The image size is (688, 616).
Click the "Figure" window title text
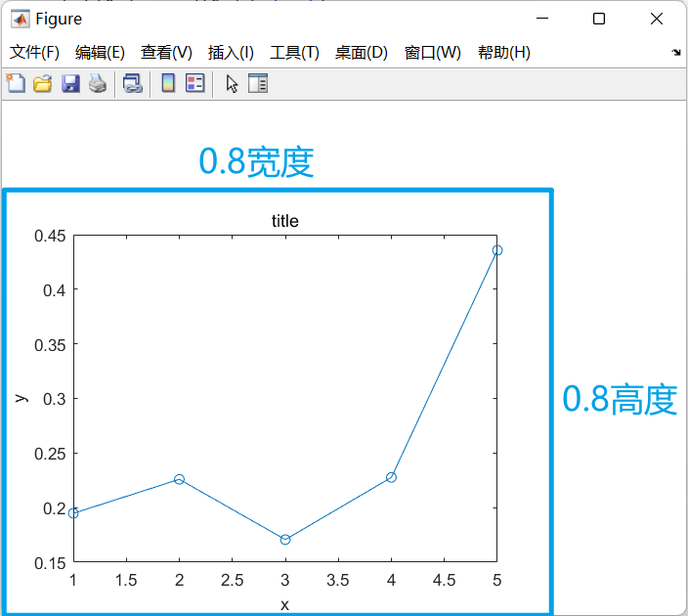pos(59,19)
